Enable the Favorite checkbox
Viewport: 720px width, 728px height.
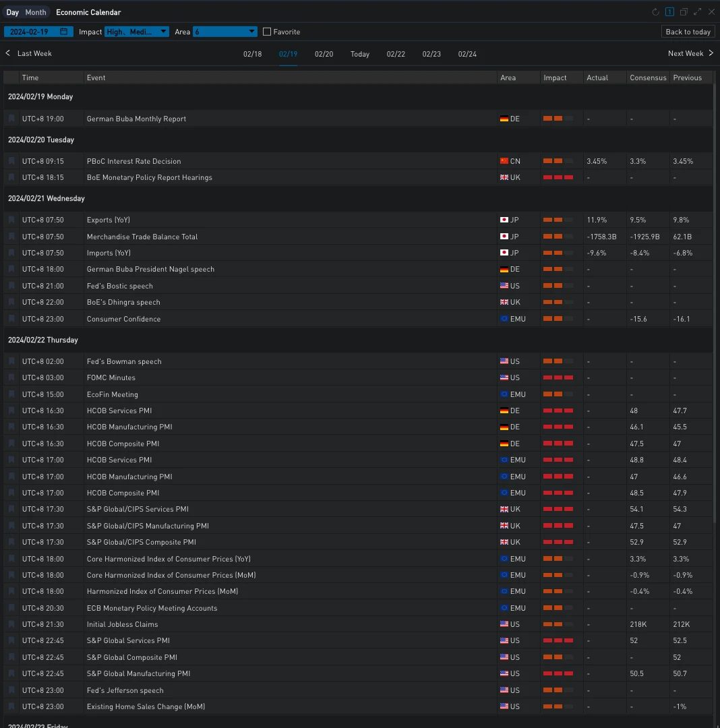(267, 32)
